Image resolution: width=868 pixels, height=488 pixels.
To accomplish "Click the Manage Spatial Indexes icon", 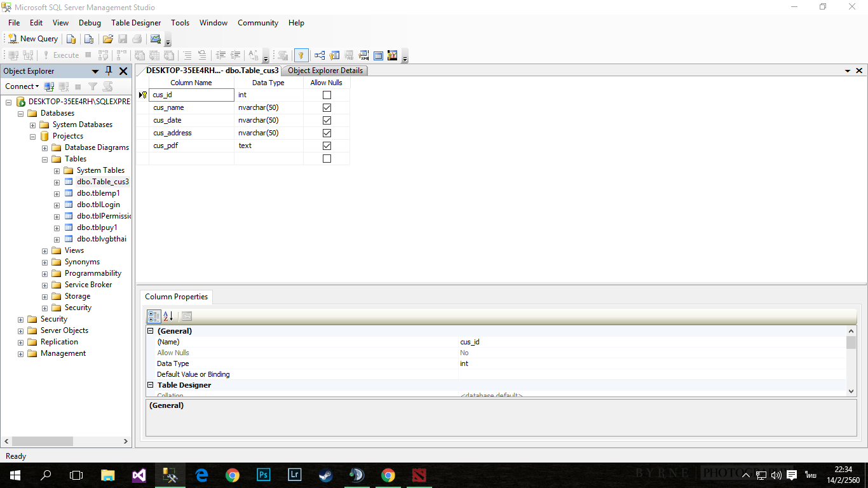I will 393,55.
